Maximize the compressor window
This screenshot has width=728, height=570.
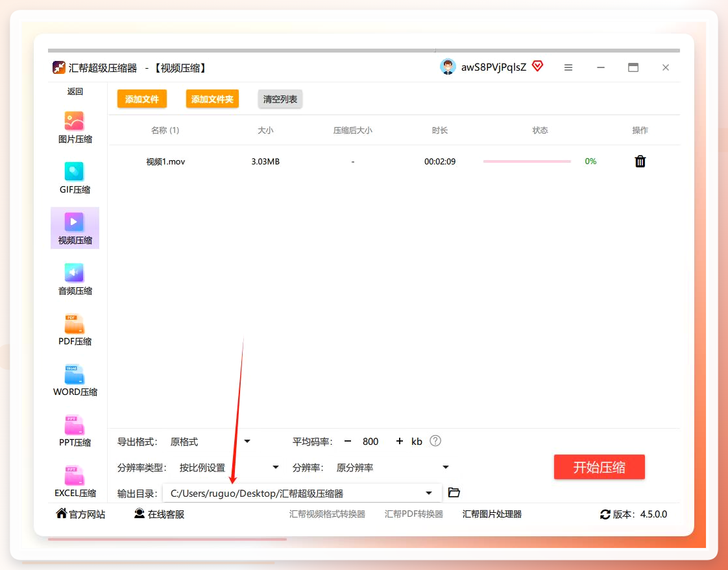coord(633,67)
